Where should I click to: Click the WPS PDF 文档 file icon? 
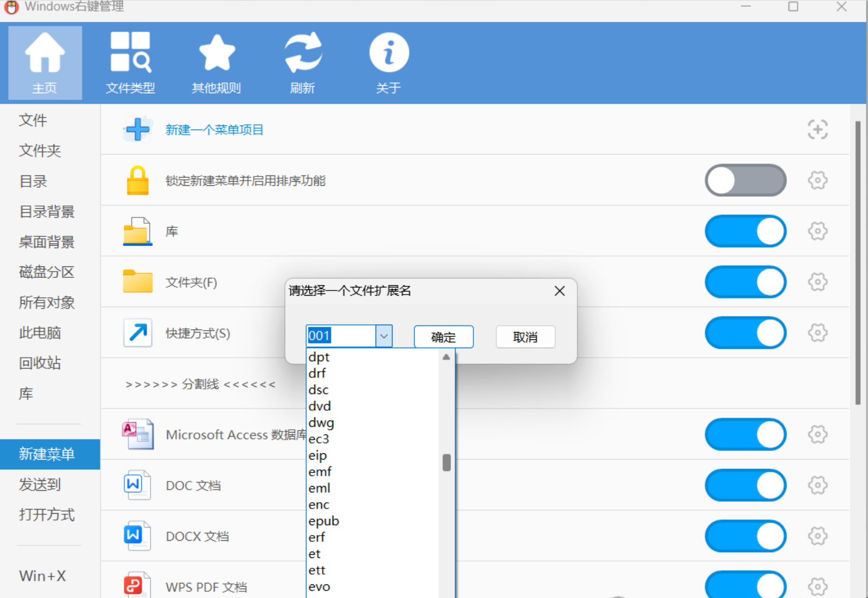point(137,585)
